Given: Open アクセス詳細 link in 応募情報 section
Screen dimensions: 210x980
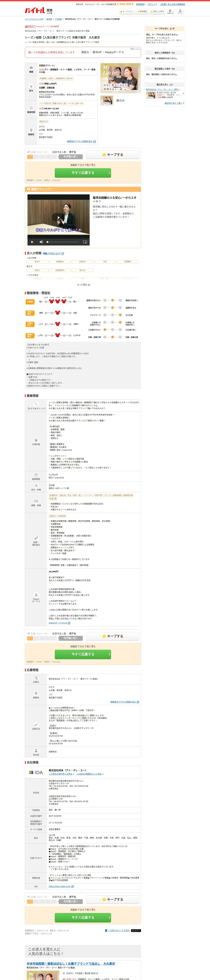Looking at the screenshot, I should [125, 702].
